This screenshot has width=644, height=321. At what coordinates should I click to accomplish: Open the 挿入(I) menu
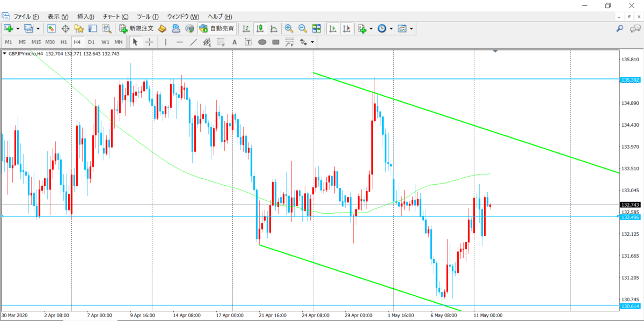click(x=86, y=17)
